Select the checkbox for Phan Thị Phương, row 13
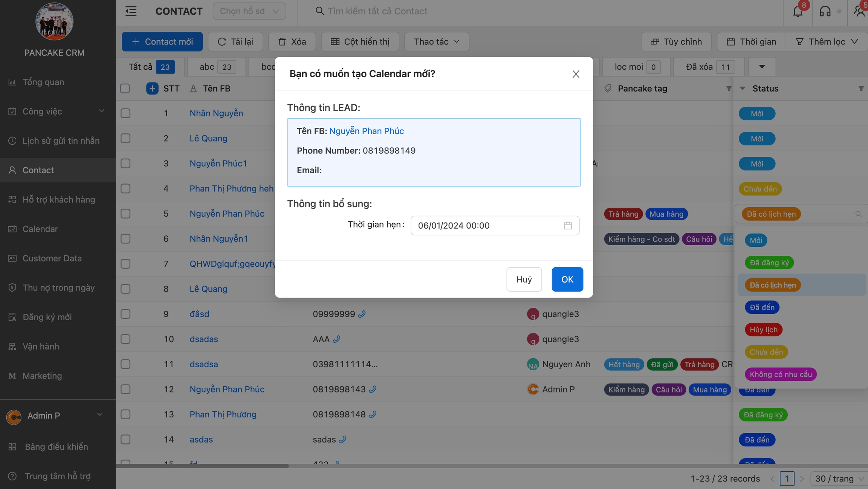Image resolution: width=868 pixels, height=489 pixels. pos(125,414)
